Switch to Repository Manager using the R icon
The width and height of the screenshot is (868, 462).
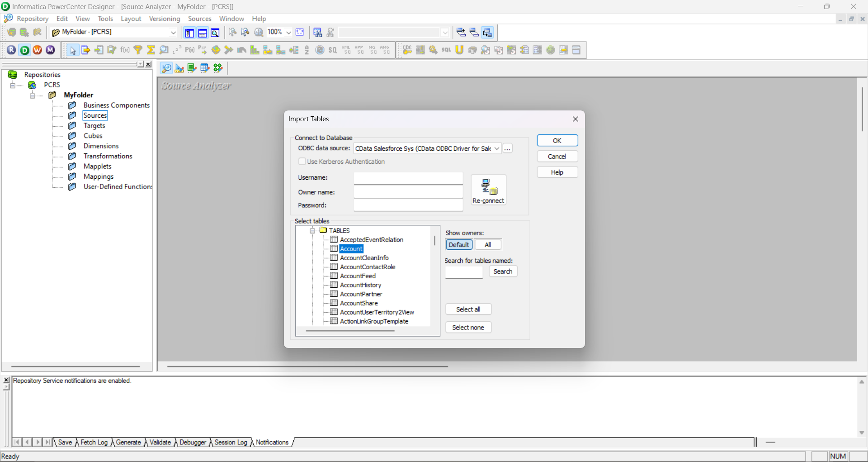[11, 50]
